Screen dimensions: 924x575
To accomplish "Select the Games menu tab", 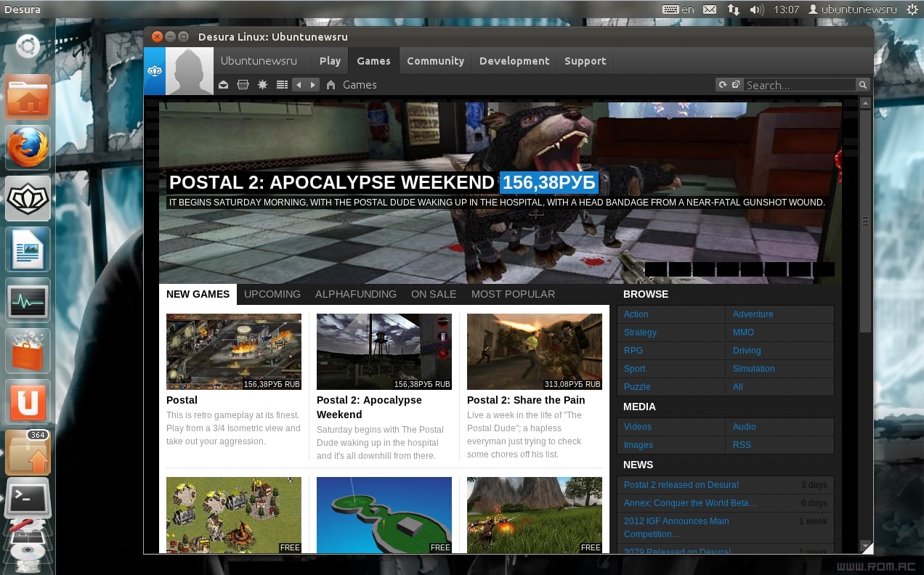I will [x=373, y=61].
